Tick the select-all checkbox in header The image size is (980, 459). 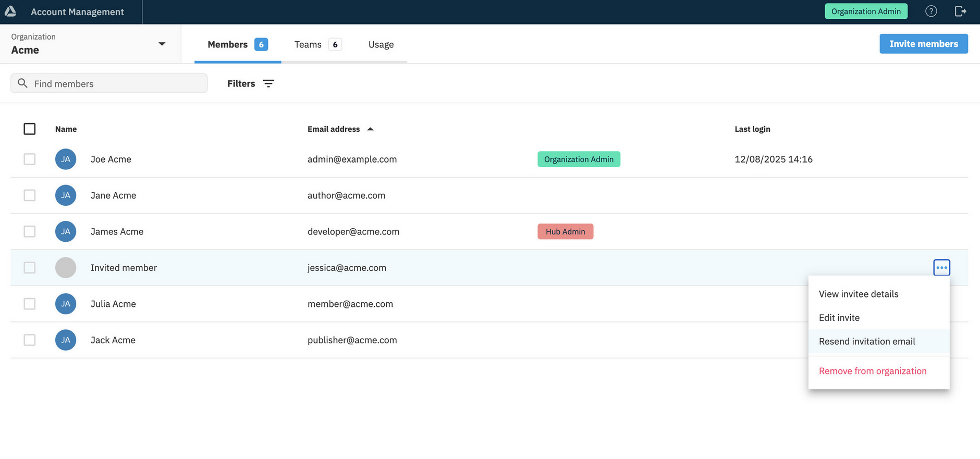pos(30,129)
